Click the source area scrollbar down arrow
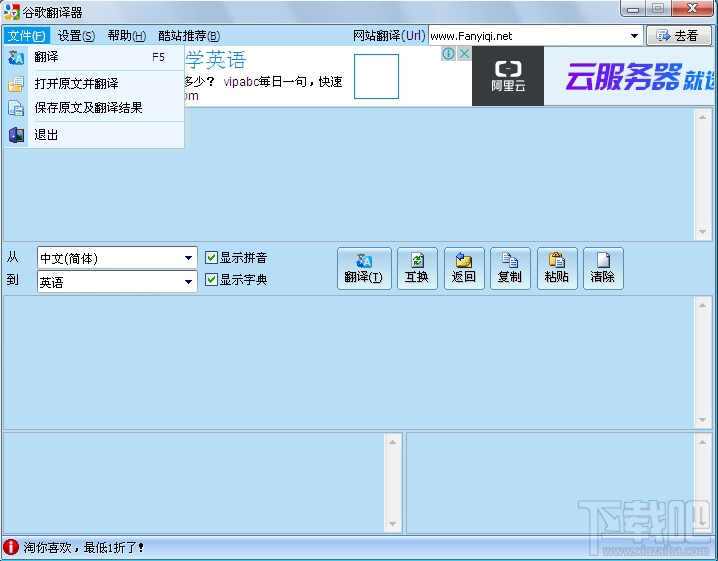 (x=702, y=232)
